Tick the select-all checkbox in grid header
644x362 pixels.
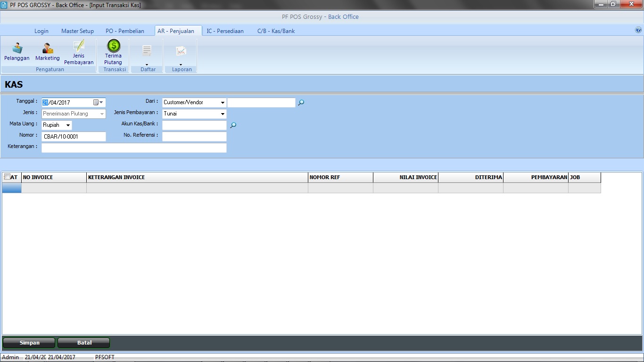(x=7, y=177)
